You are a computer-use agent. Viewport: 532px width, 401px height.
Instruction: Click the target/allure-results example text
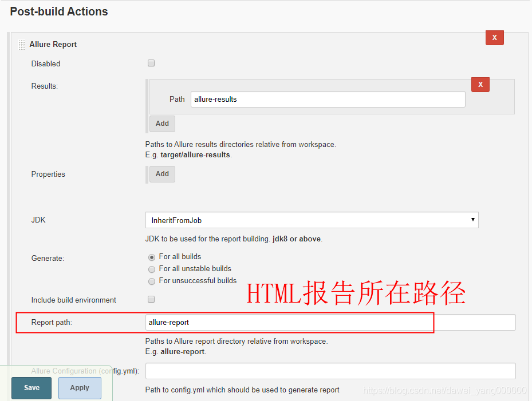[195, 155]
